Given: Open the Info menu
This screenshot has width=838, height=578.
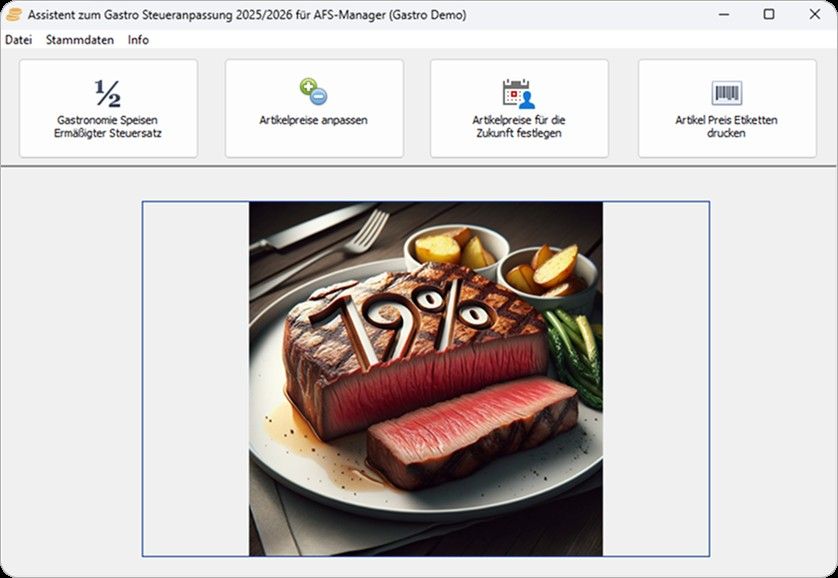Looking at the screenshot, I should 138,40.
